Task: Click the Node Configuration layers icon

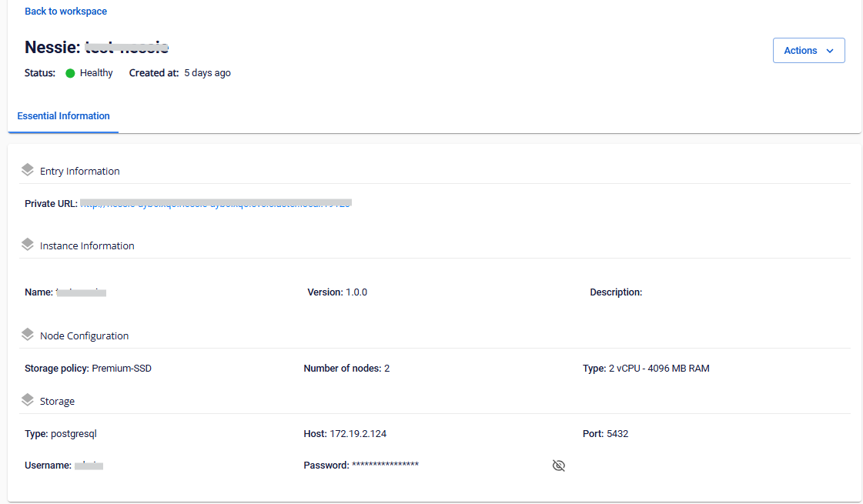Action: click(28, 335)
